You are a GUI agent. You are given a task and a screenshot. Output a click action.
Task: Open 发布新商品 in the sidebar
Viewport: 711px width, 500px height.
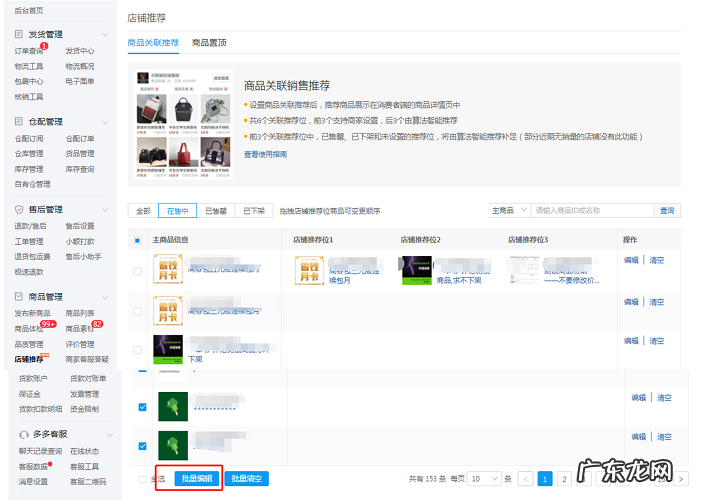click(x=33, y=313)
